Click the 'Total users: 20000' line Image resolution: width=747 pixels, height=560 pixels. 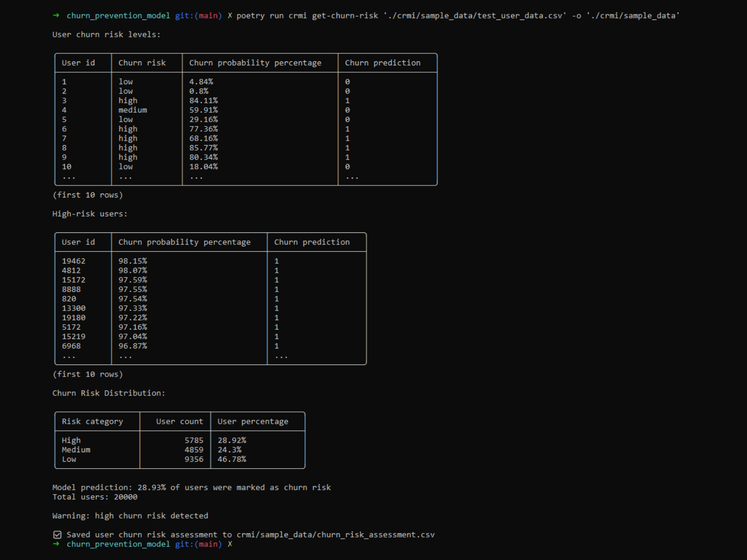(95, 497)
